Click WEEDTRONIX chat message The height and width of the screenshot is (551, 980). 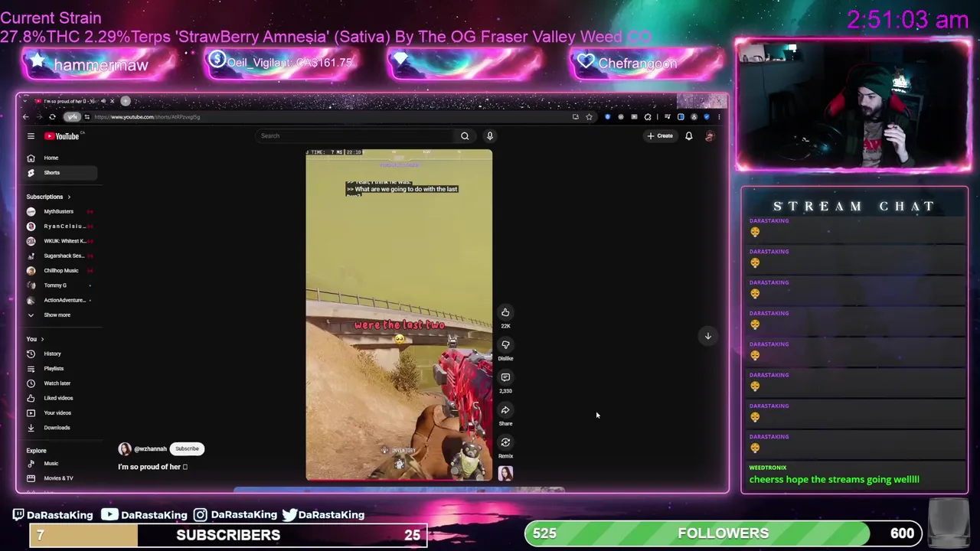coord(834,480)
